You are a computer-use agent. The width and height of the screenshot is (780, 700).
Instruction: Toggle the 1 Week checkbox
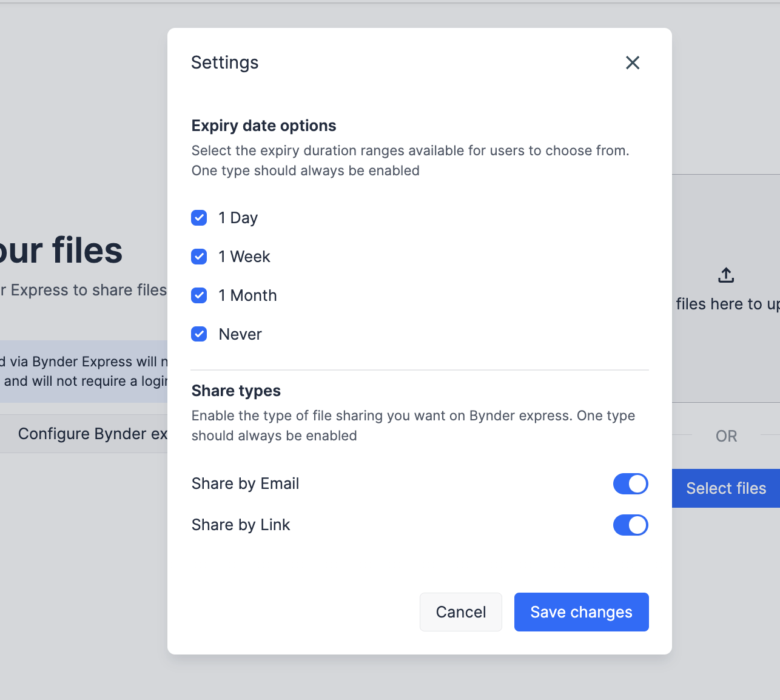point(199,257)
